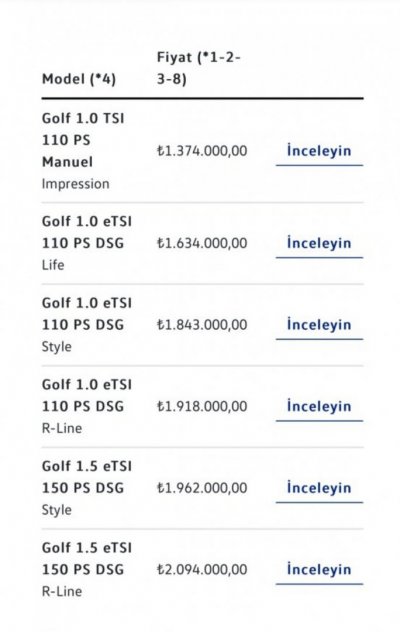Click price ₺1.962.000,00

pos(202,488)
